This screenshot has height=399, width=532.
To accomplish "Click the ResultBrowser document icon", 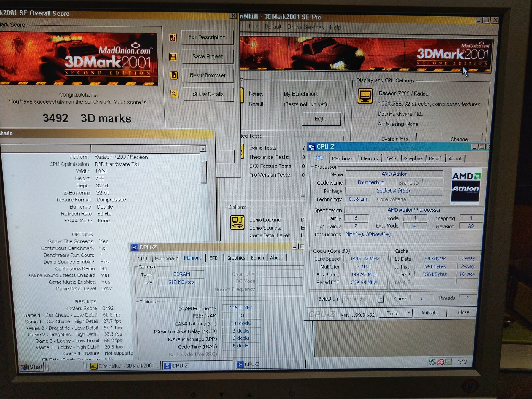I will coord(174,75).
